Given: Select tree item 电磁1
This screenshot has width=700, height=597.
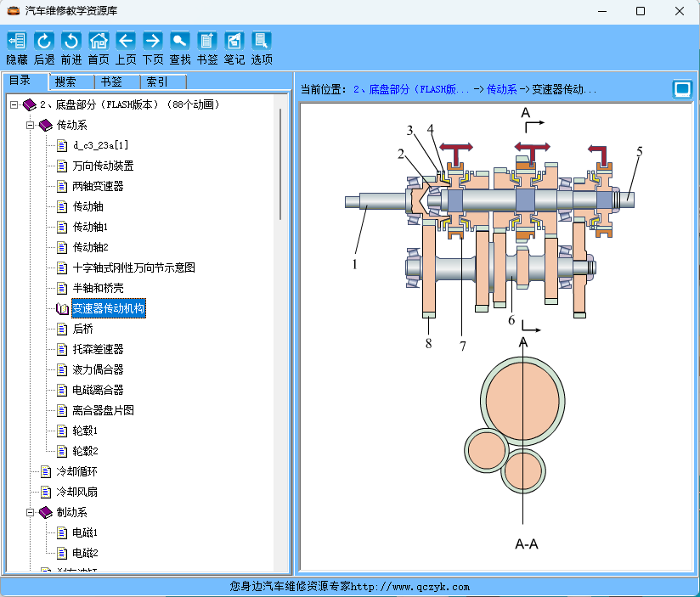Looking at the screenshot, I should [85, 532].
